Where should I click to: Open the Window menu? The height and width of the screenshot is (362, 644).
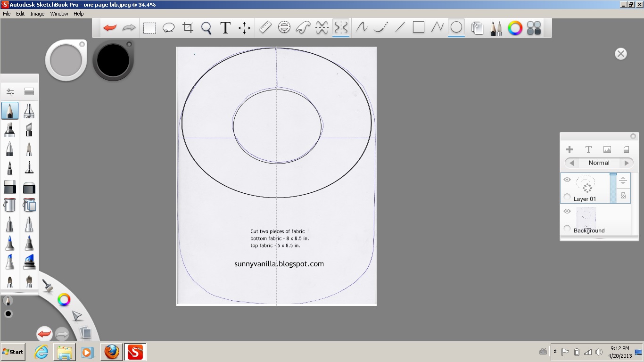pos(59,14)
